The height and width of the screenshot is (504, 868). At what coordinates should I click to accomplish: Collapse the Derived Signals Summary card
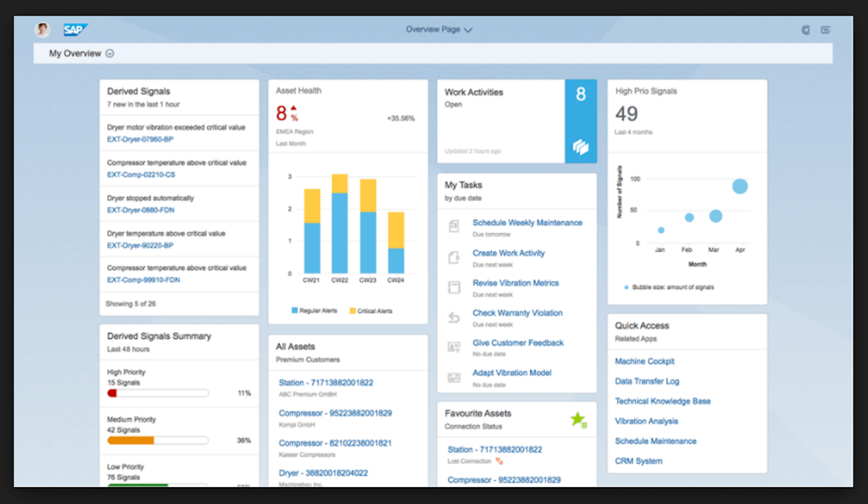[x=159, y=336]
